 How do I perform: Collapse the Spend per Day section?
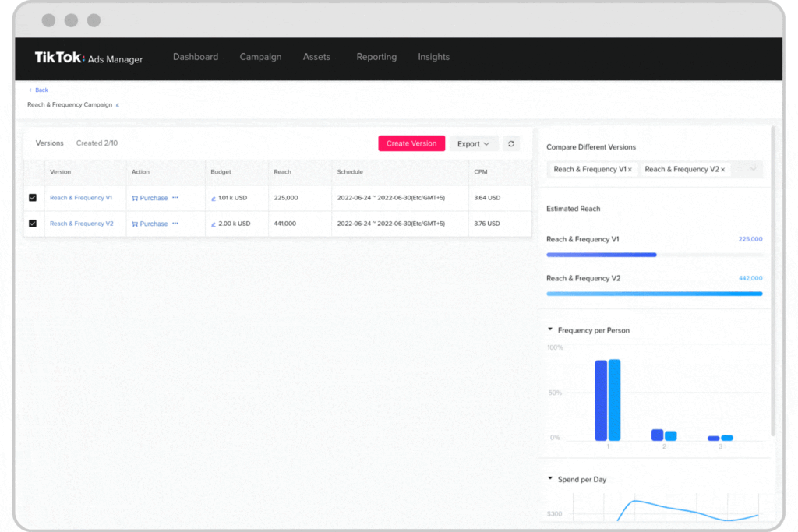pyautogui.click(x=550, y=479)
